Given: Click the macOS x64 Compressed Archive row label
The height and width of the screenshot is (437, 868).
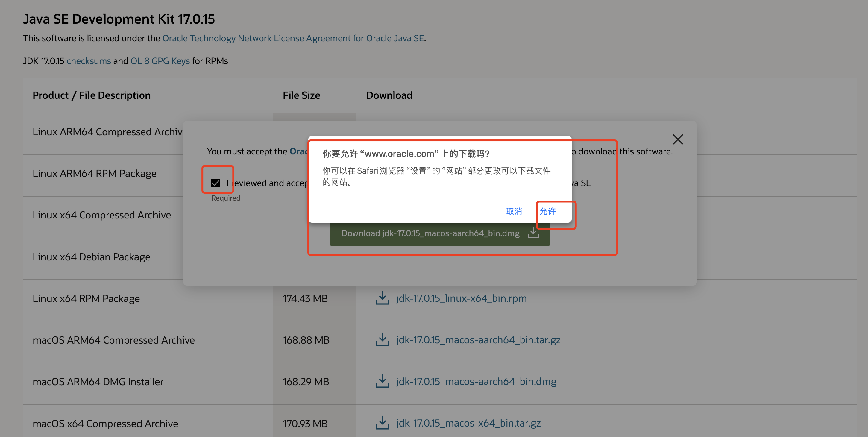Looking at the screenshot, I should pos(105,424).
